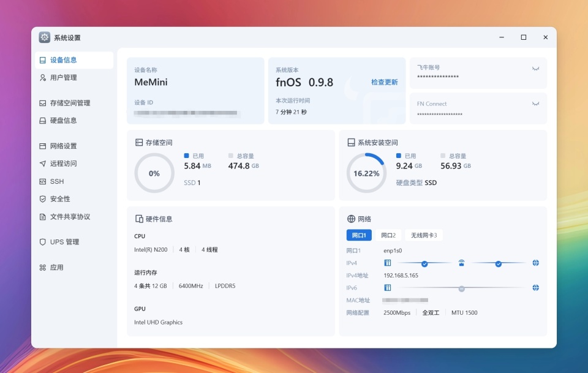This screenshot has width=588, height=373.
Task: Click the IPv4 device icon
Action: pos(387,263)
